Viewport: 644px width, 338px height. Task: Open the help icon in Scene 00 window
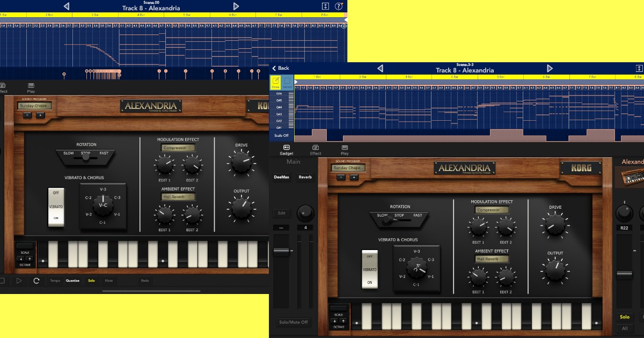[x=339, y=6]
